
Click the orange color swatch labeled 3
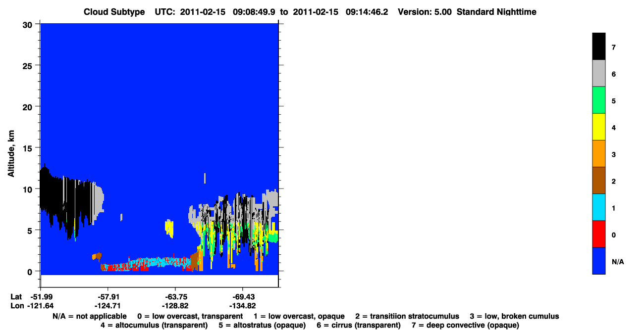coord(599,153)
